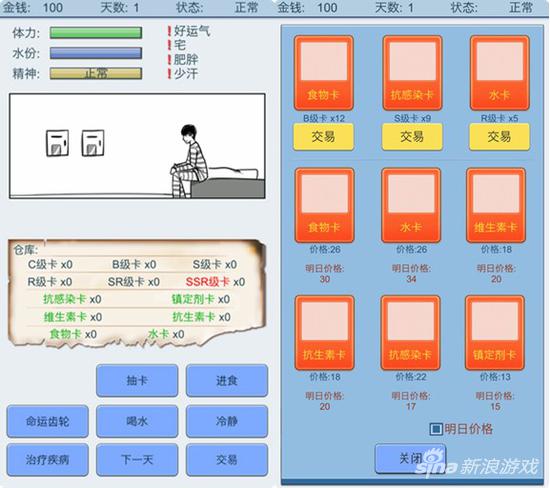
Task: Click the 维生素卡 x0 warehouse entry
Action: (73, 317)
